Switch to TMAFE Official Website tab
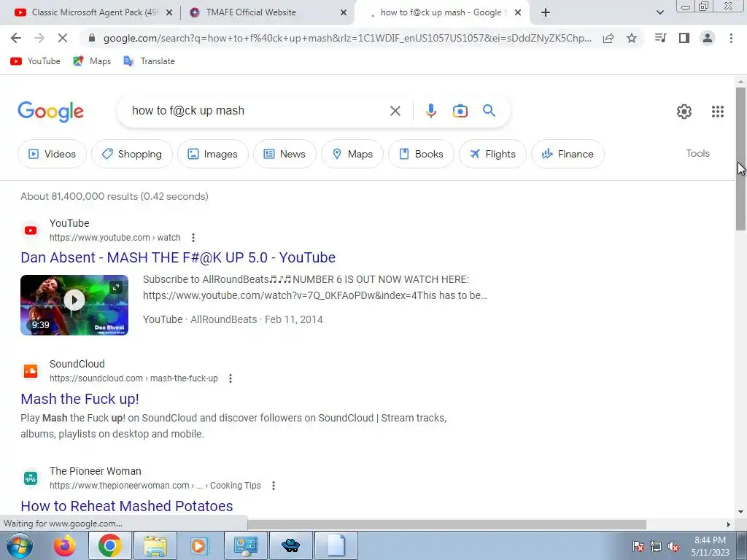 tap(251, 12)
